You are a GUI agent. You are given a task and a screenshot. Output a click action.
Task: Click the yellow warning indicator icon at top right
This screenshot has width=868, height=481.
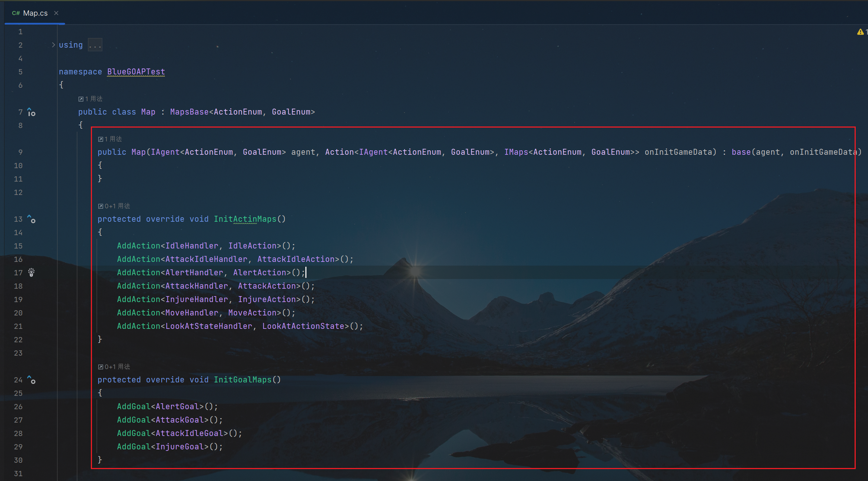click(x=860, y=32)
